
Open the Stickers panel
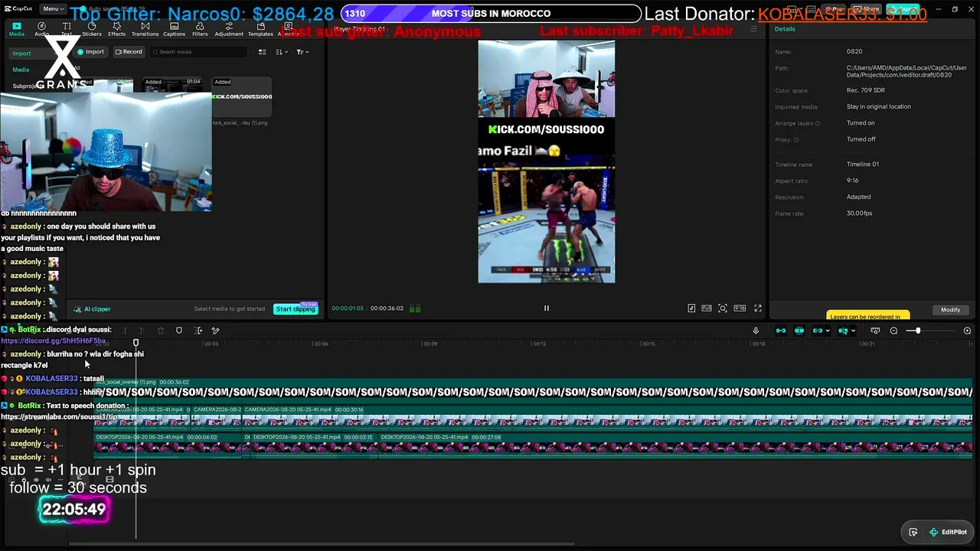[x=92, y=29]
